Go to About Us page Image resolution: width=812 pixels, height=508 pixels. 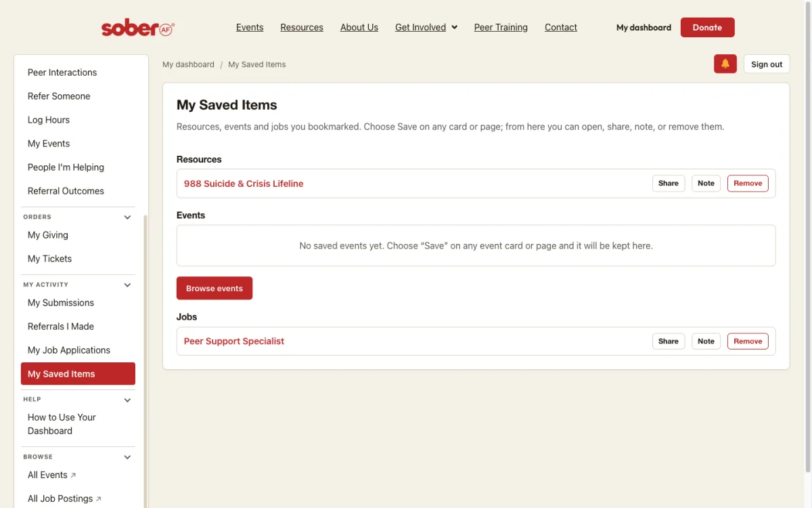point(359,28)
